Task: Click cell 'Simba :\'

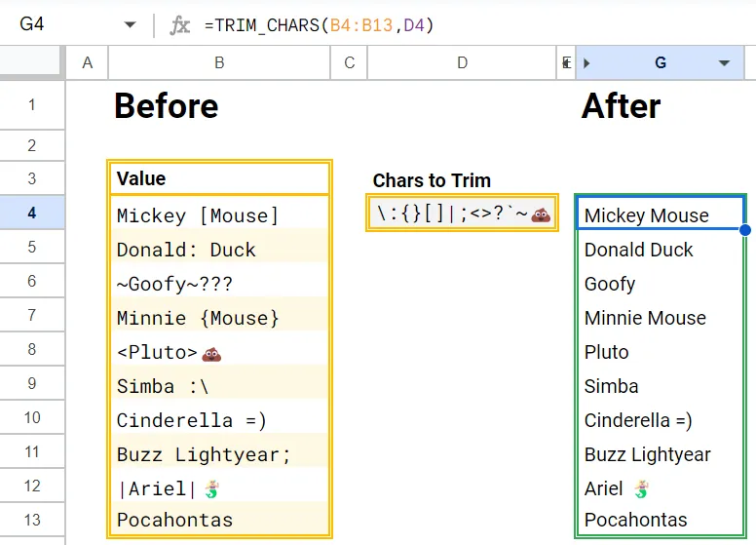Action: pos(219,383)
